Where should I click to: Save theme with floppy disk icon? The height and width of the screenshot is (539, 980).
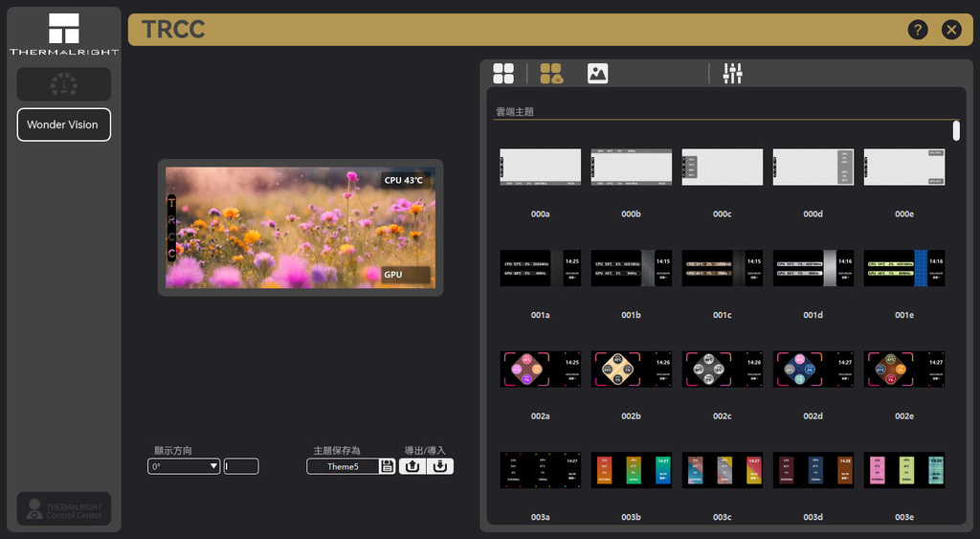click(x=388, y=466)
